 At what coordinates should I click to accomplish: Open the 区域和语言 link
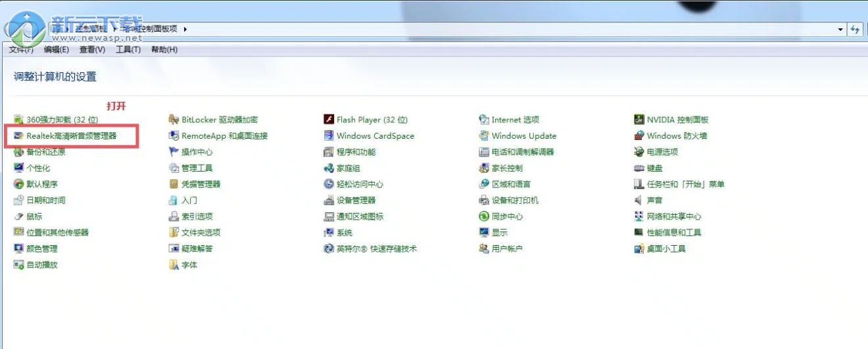[512, 184]
